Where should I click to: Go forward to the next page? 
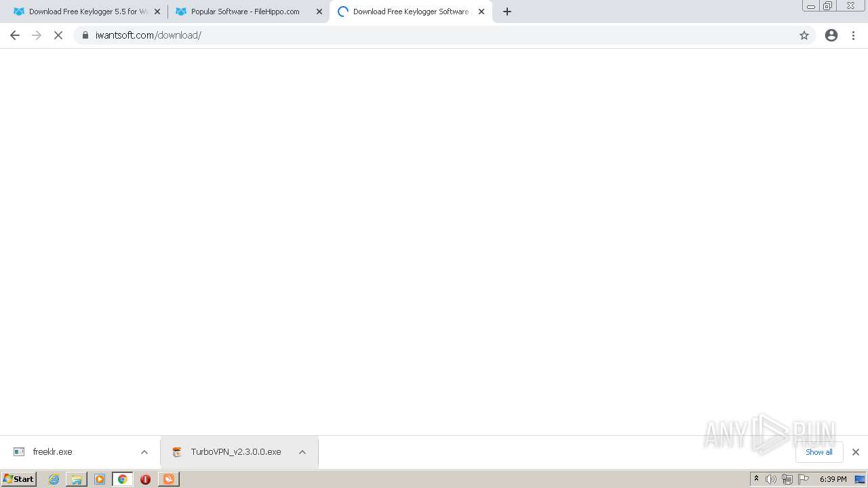pyautogui.click(x=37, y=35)
